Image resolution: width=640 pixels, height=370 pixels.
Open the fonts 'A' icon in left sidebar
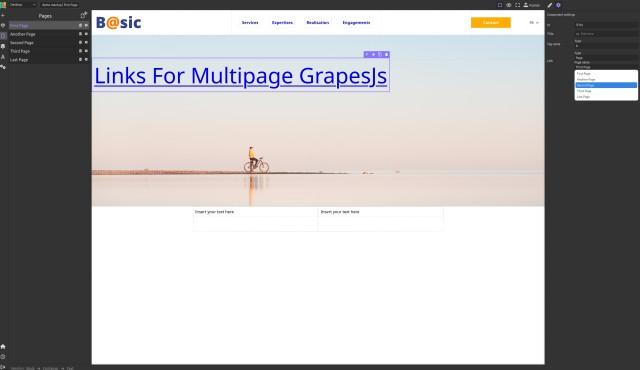(x=3, y=57)
